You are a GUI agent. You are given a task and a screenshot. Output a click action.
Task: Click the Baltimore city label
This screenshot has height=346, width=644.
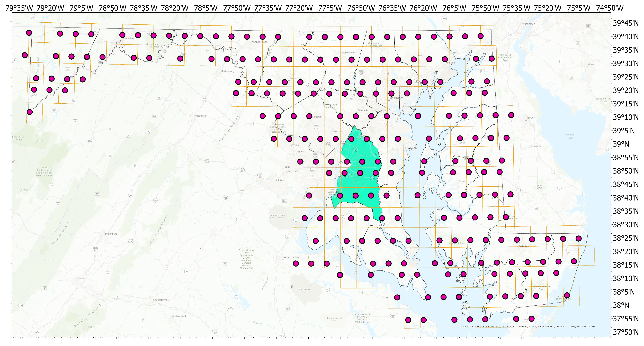(x=397, y=98)
